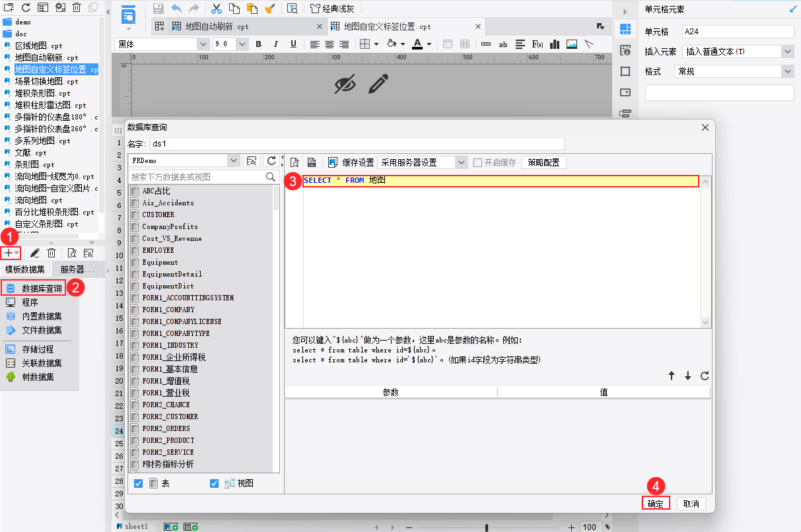Toggle bold formatting

pos(258,44)
